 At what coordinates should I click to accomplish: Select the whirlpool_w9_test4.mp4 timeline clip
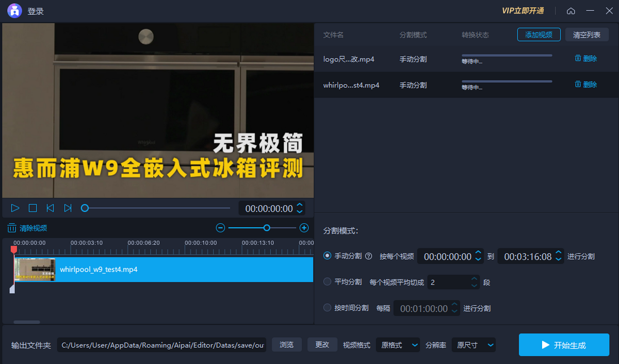coord(164,270)
